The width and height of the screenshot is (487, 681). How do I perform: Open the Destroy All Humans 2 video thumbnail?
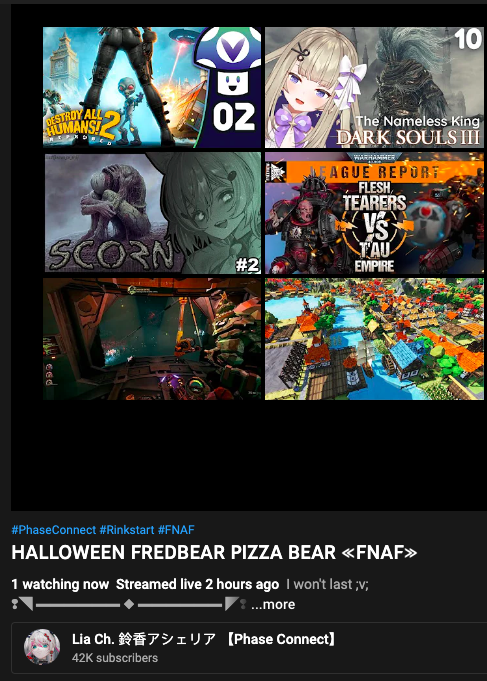pos(152,87)
